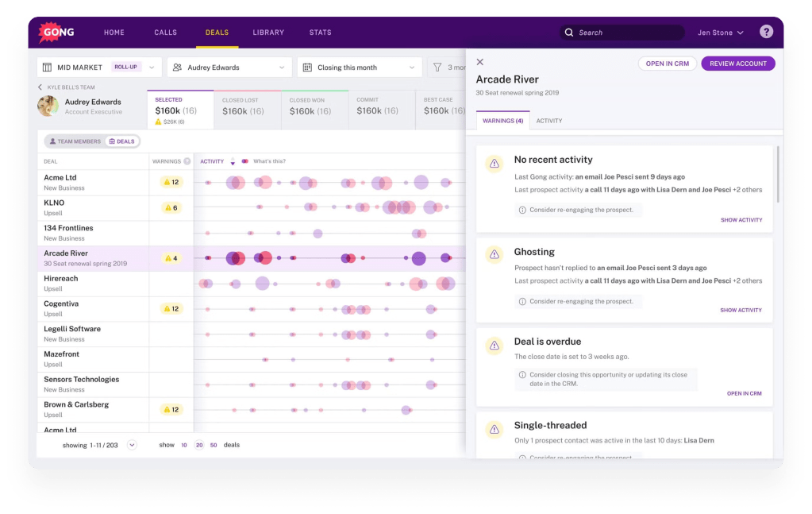Show 50 deals per page
The height and width of the screenshot is (514, 812).
coord(214,445)
